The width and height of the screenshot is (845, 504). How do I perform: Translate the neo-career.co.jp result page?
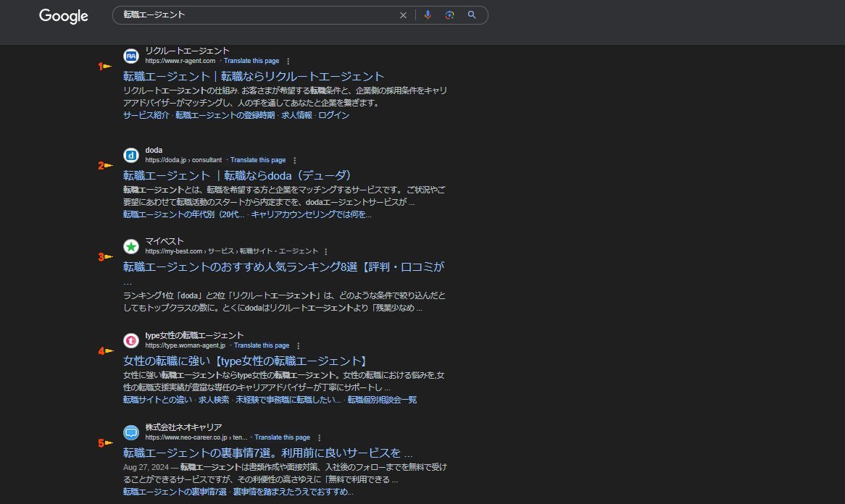(282, 437)
